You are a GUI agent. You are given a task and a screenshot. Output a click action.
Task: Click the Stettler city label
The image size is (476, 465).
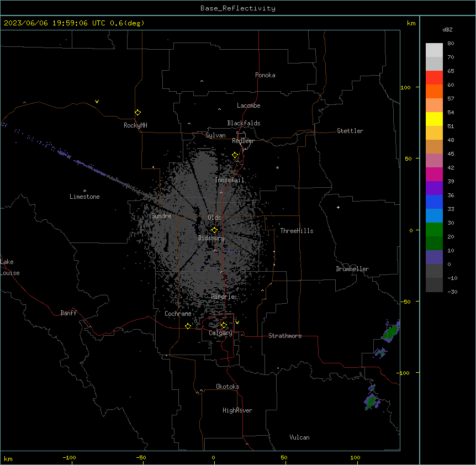point(350,131)
